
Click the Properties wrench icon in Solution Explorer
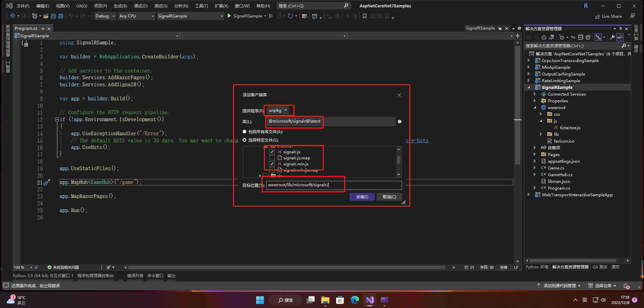(x=612, y=37)
